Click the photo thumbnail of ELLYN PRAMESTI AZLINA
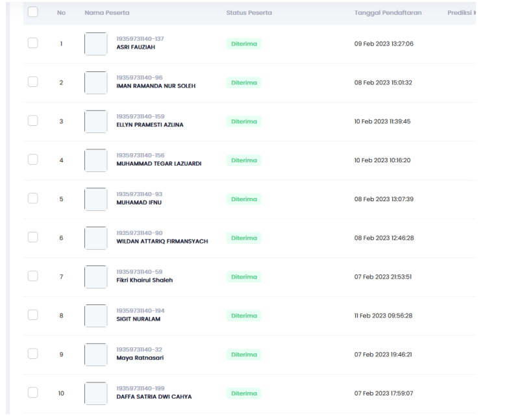The image size is (509, 420). point(95,121)
